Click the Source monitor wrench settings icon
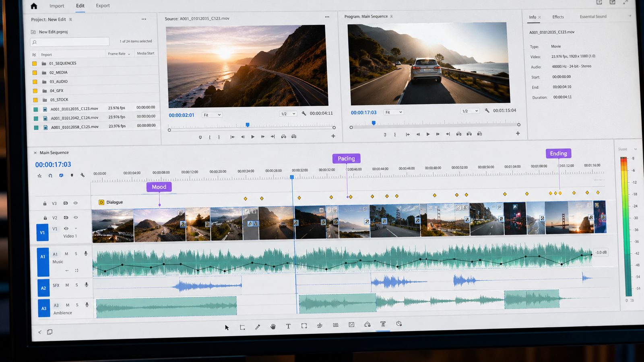The width and height of the screenshot is (644, 362). coord(304,114)
